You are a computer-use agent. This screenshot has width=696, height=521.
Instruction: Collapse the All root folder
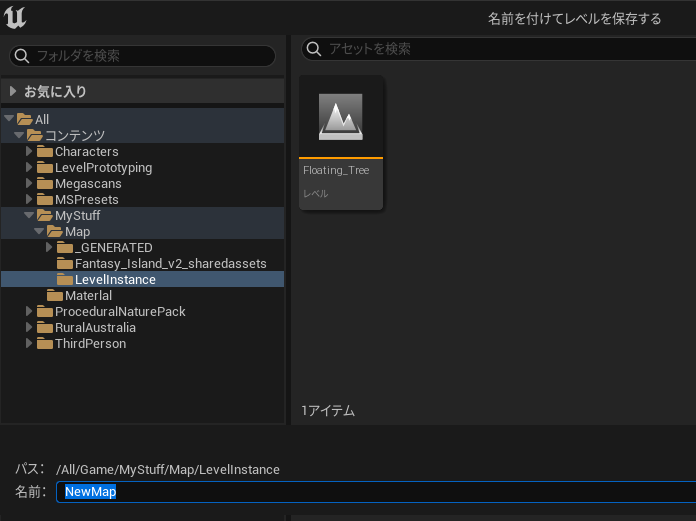[x=9, y=120]
